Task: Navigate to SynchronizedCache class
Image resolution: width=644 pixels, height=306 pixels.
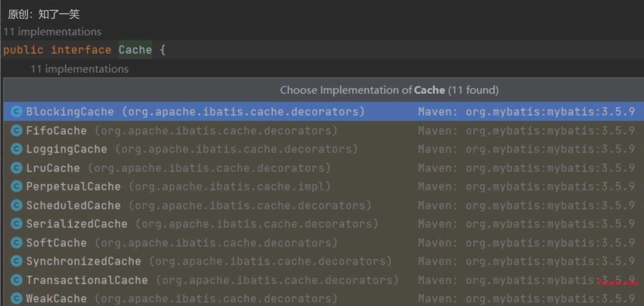Action: (324, 261)
